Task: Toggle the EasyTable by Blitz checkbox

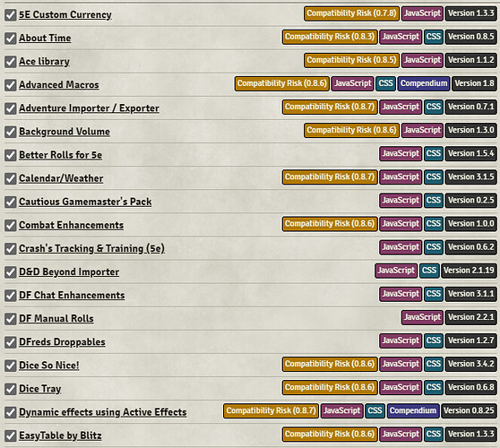Action: click(x=11, y=435)
